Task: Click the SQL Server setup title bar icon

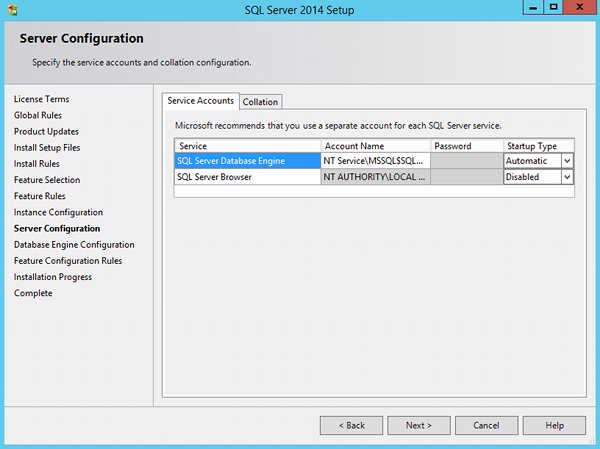Action: (12, 9)
